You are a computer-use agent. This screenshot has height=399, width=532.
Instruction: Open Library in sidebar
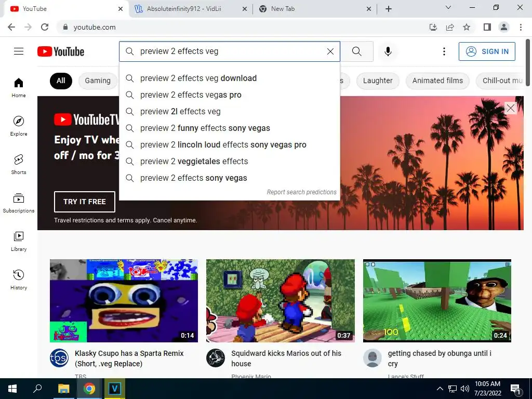click(19, 241)
